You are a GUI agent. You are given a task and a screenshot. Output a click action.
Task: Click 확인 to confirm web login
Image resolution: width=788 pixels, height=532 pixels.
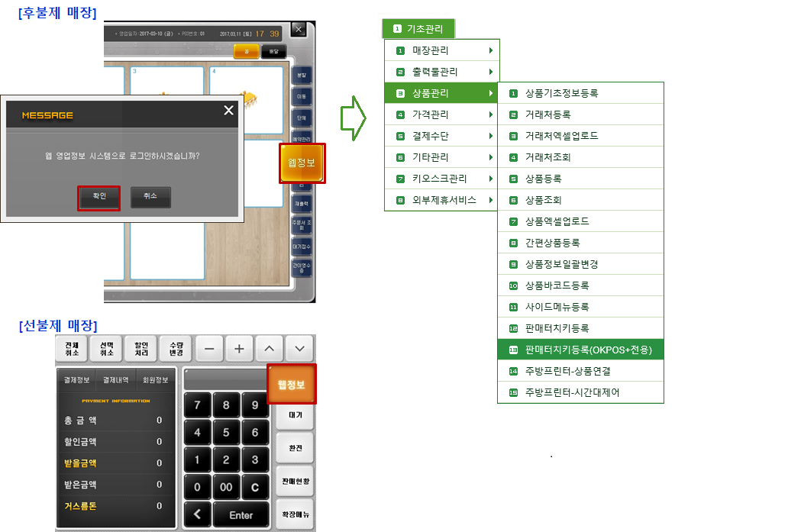pyautogui.click(x=99, y=197)
